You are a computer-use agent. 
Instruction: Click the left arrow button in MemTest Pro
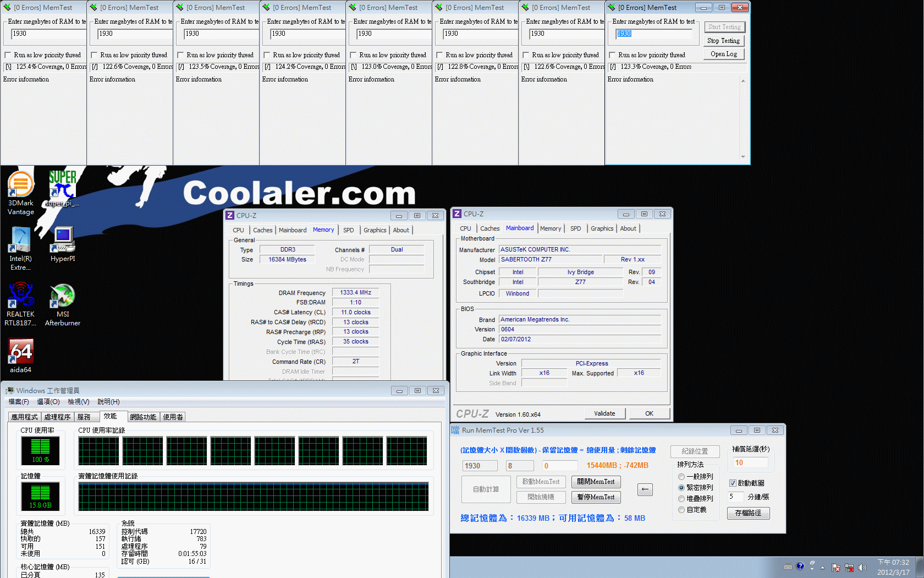point(645,489)
